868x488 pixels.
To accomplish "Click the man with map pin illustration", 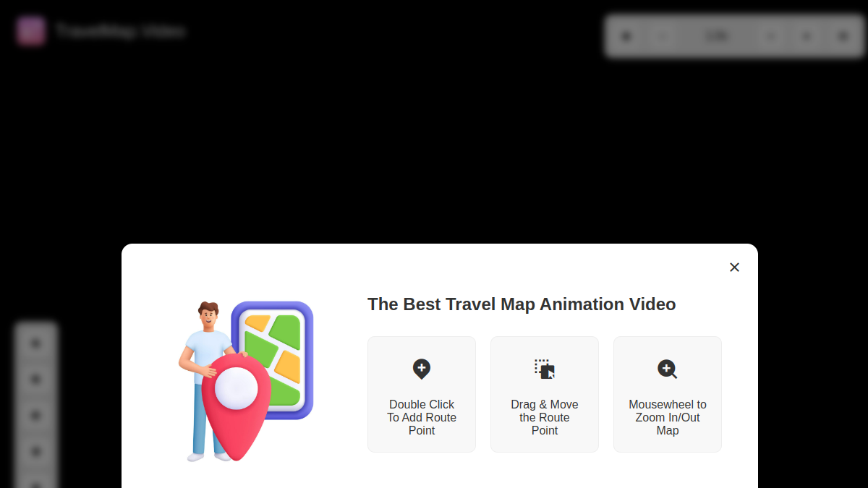I will (246, 381).
